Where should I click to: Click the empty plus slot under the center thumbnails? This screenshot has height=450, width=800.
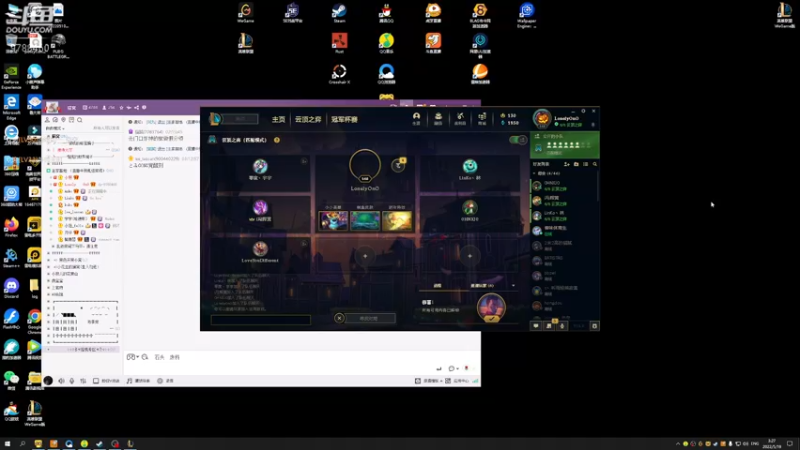pos(365,256)
